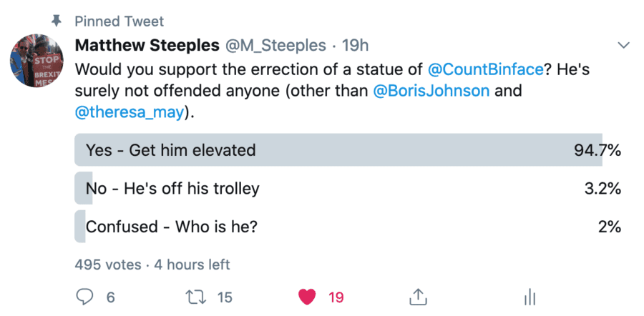644x316 pixels.
Task: Select the 'Yes - Get him elevated' option
Action: tap(170, 150)
